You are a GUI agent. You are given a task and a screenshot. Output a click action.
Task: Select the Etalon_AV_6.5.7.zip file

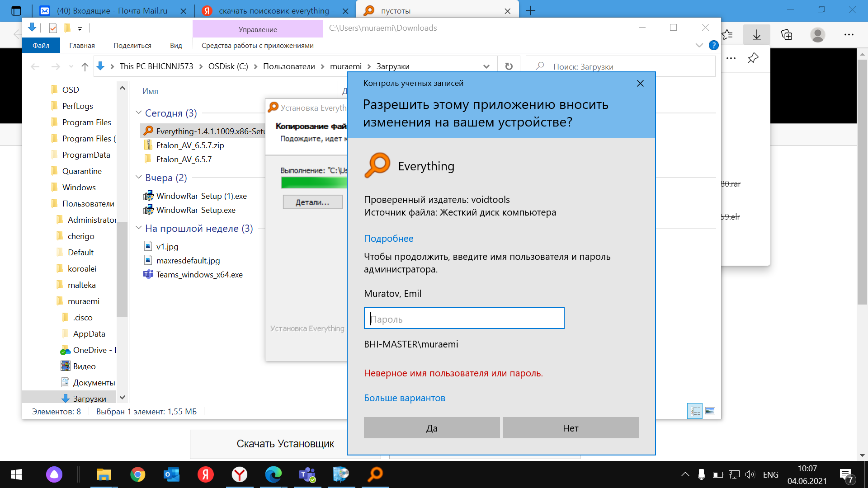[190, 145]
